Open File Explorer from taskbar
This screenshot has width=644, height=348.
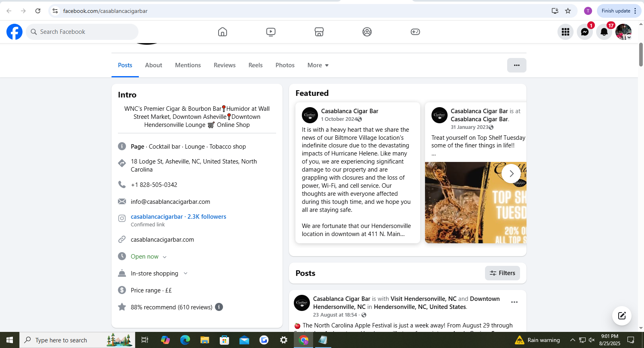tap(204, 340)
